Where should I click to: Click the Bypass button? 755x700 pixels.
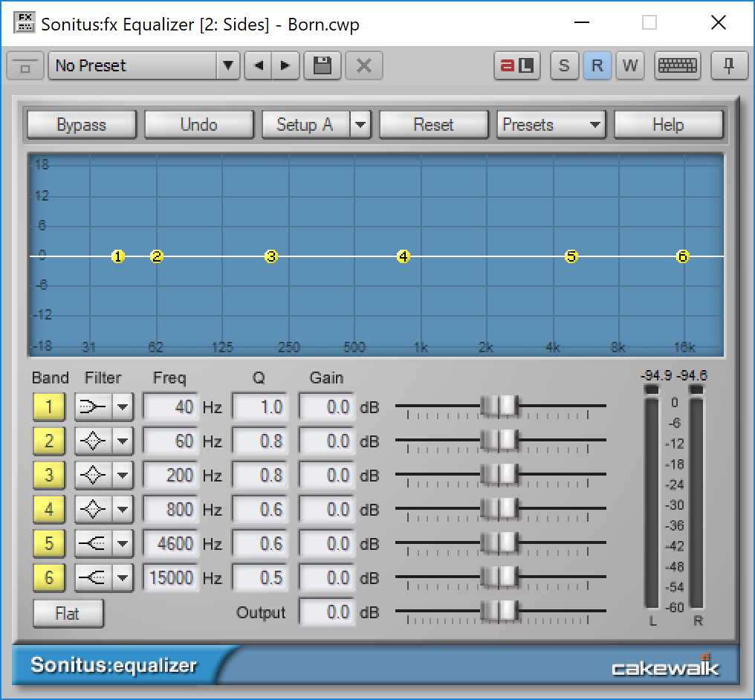81,124
